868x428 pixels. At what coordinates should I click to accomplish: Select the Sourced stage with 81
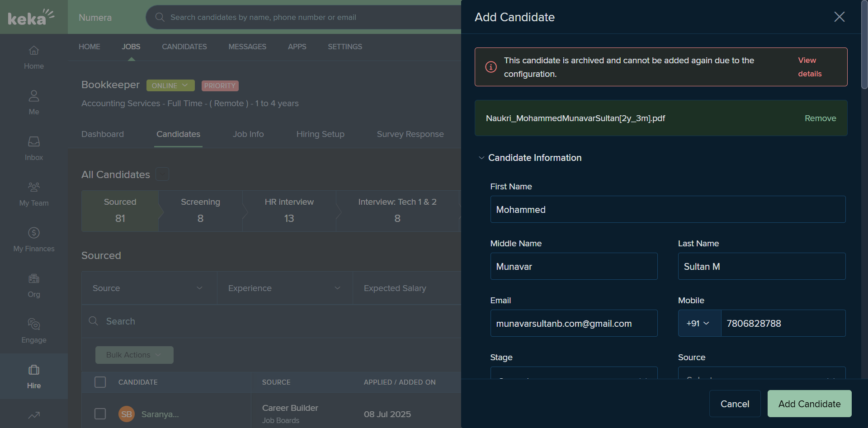tap(120, 211)
